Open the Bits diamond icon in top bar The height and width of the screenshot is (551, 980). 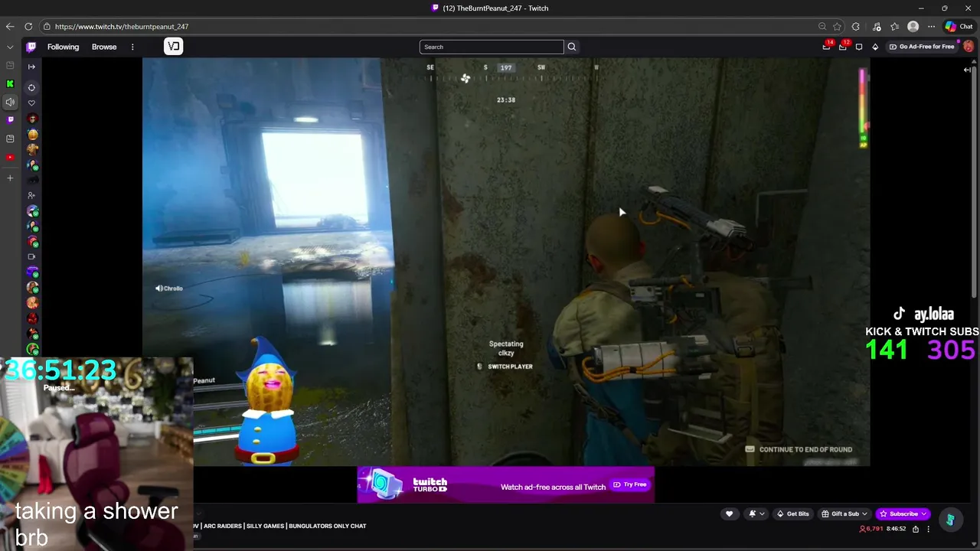875,47
